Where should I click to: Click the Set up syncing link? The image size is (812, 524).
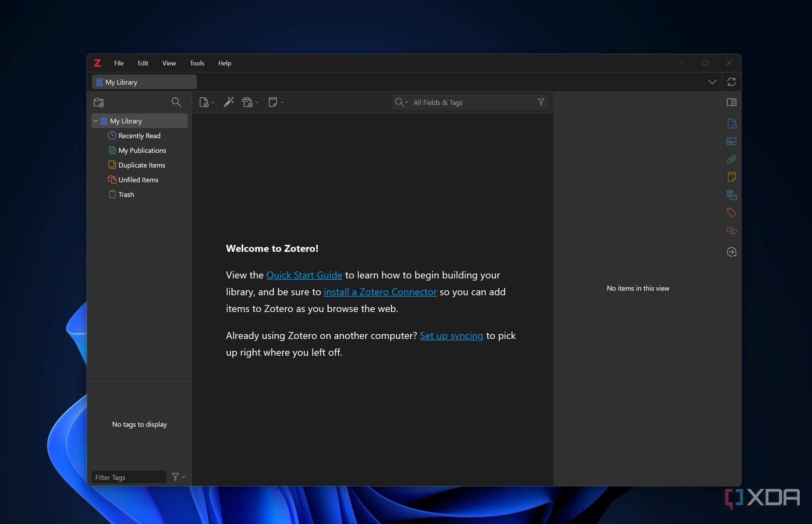click(452, 336)
